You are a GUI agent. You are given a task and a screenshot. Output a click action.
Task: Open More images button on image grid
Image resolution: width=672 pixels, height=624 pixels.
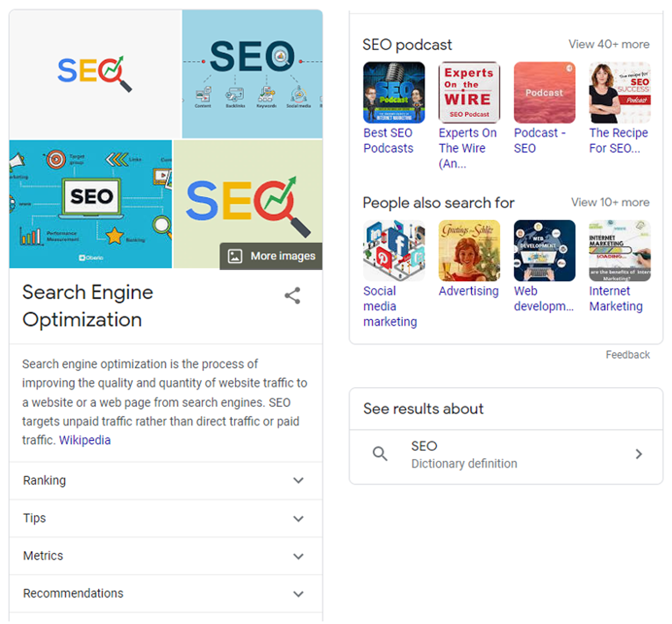coord(271,256)
